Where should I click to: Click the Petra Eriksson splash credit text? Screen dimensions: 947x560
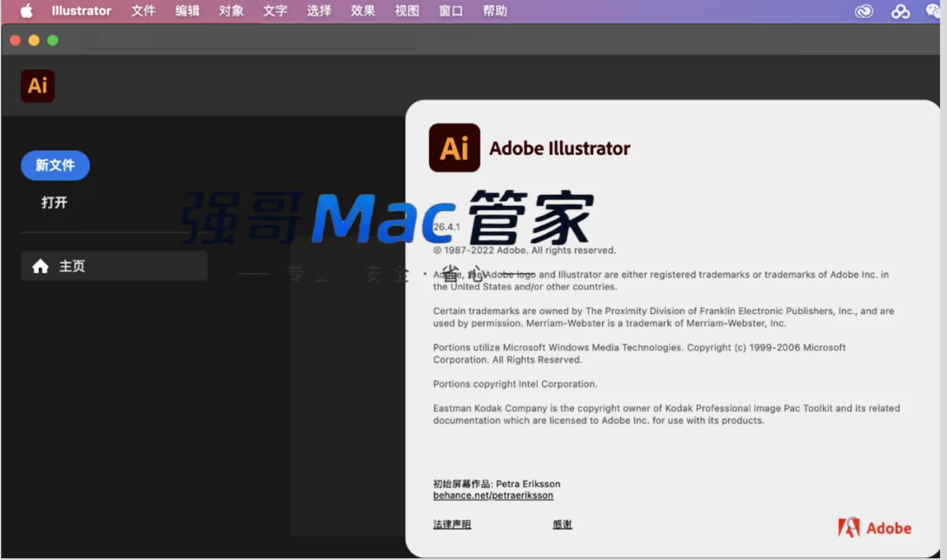tap(497, 484)
